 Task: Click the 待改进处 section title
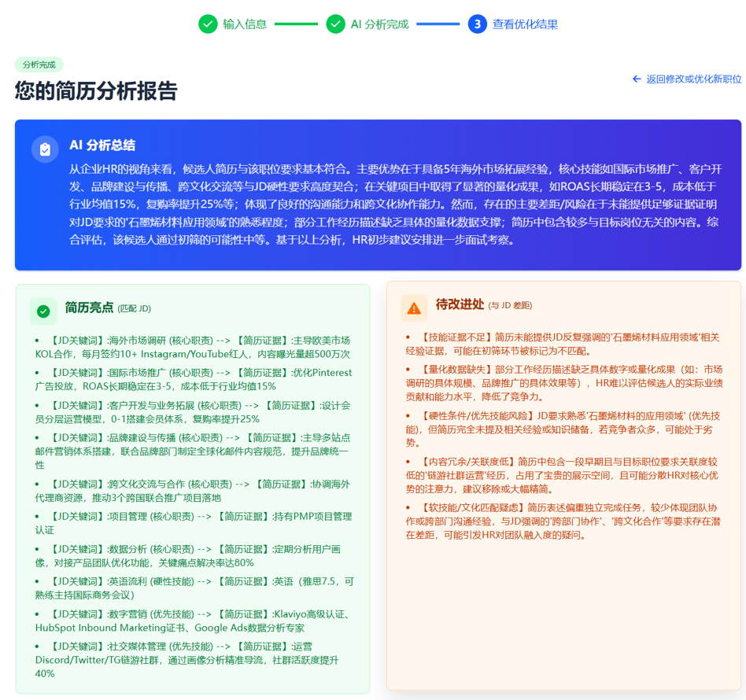[460, 304]
